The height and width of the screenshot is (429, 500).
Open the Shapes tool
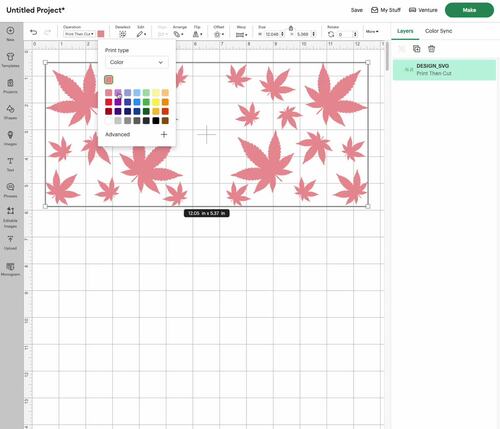(10, 112)
